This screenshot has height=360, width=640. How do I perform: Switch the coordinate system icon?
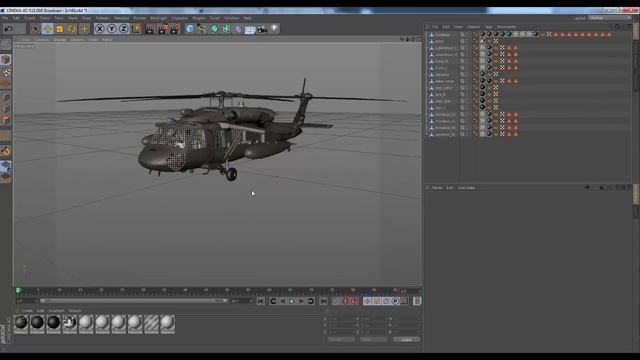click(136, 29)
